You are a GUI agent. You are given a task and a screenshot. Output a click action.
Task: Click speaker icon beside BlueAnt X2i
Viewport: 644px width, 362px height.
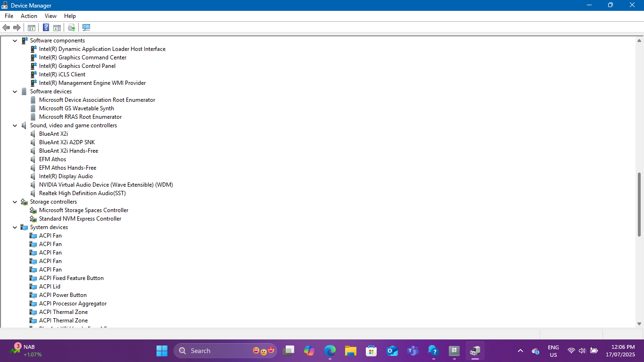(33, 134)
